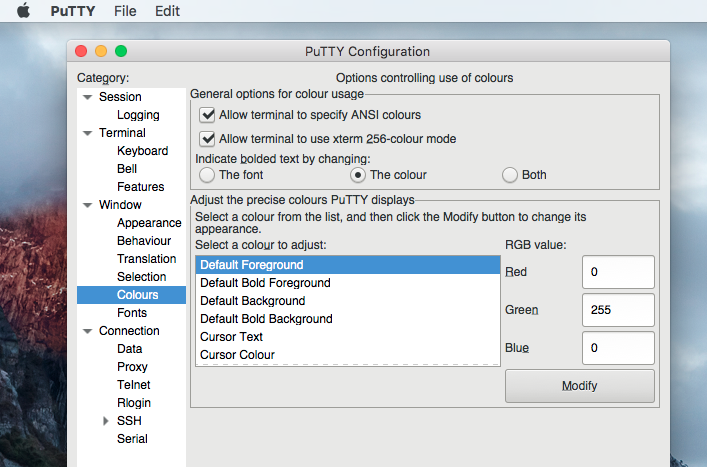Image resolution: width=707 pixels, height=467 pixels.
Task: Select Default Bold Foreground in colour list
Action: coord(265,283)
